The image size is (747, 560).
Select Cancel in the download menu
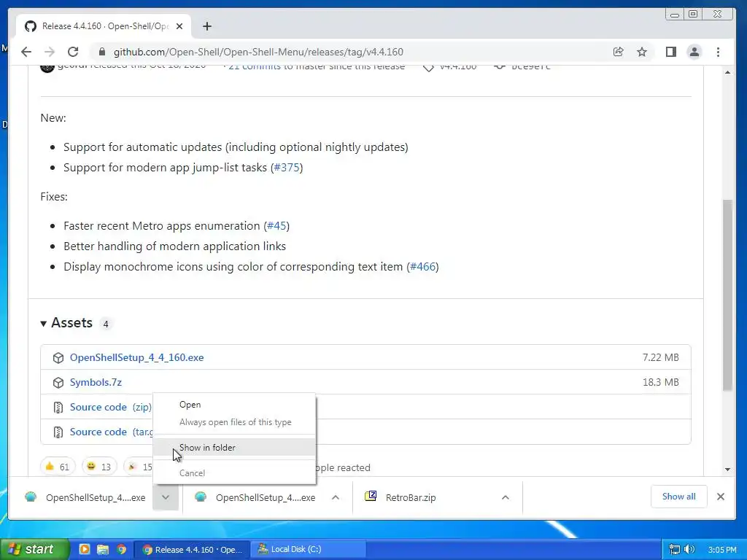(234, 472)
